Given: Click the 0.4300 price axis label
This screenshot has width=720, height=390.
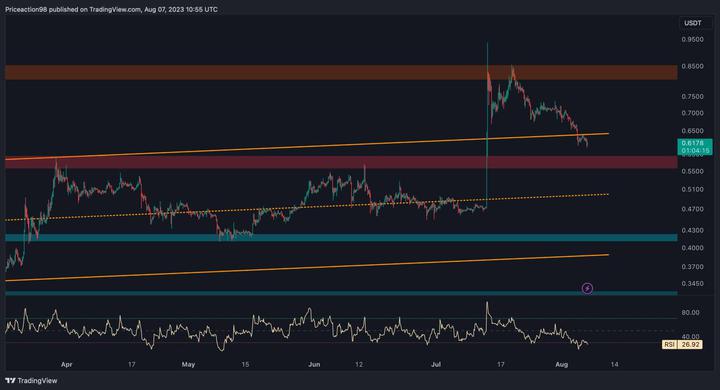Looking at the screenshot, I should 692,230.
